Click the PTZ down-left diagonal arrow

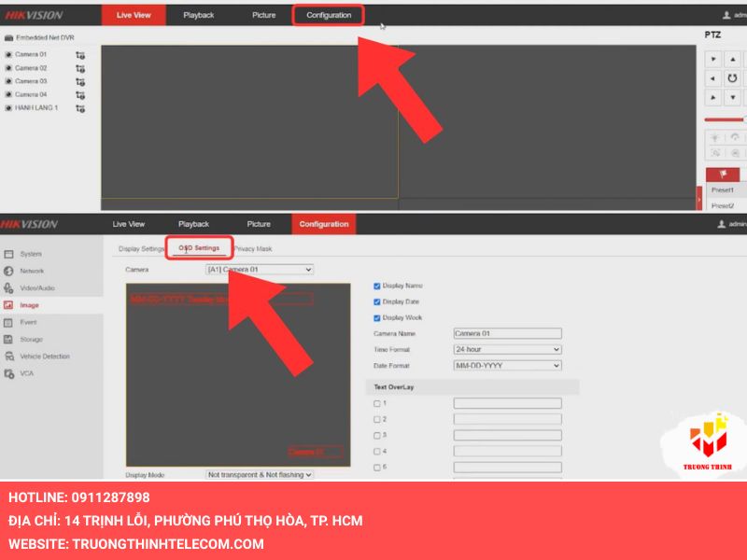(713, 98)
